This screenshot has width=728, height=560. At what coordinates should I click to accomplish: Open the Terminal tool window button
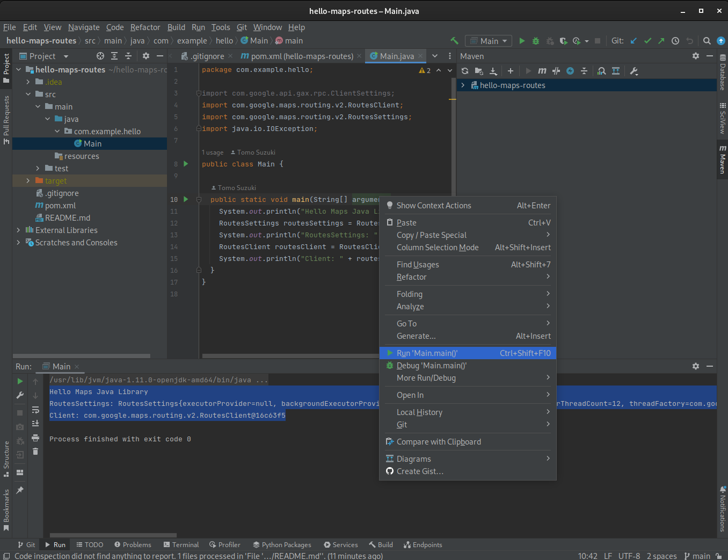click(181, 544)
